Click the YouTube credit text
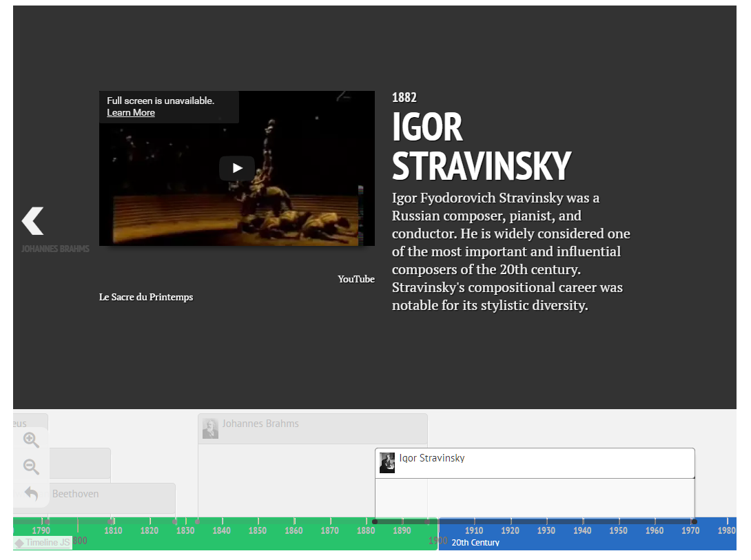 click(x=356, y=279)
